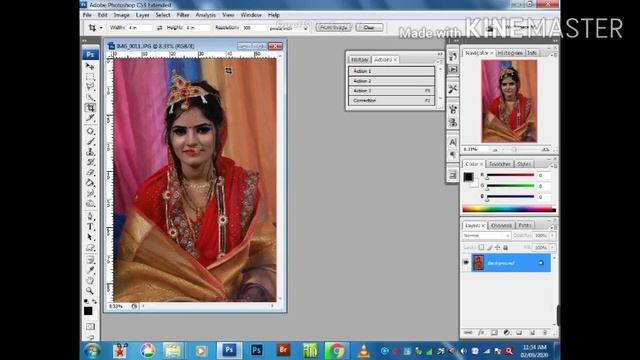Select the Rectangular Marquee tool
This screenshot has width=640, height=360.
(90, 77)
